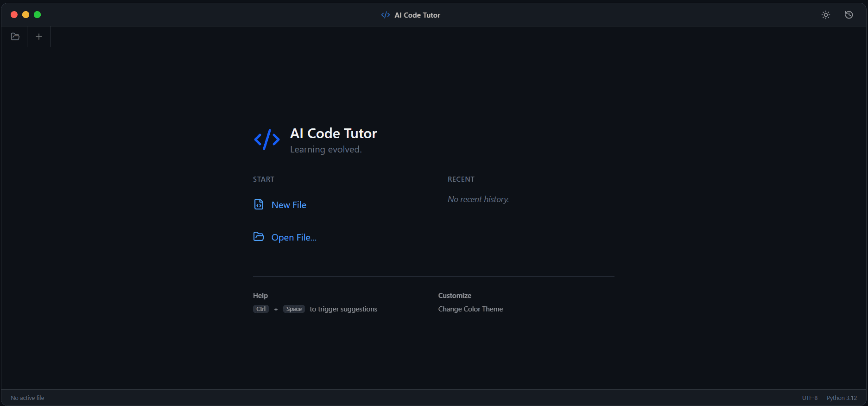Click the AI Code Tutor title bar logo

tap(386, 15)
